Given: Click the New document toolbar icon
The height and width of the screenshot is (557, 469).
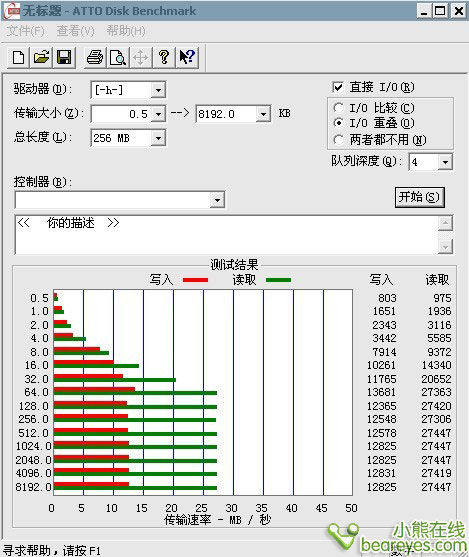Looking at the screenshot, I should [x=18, y=57].
